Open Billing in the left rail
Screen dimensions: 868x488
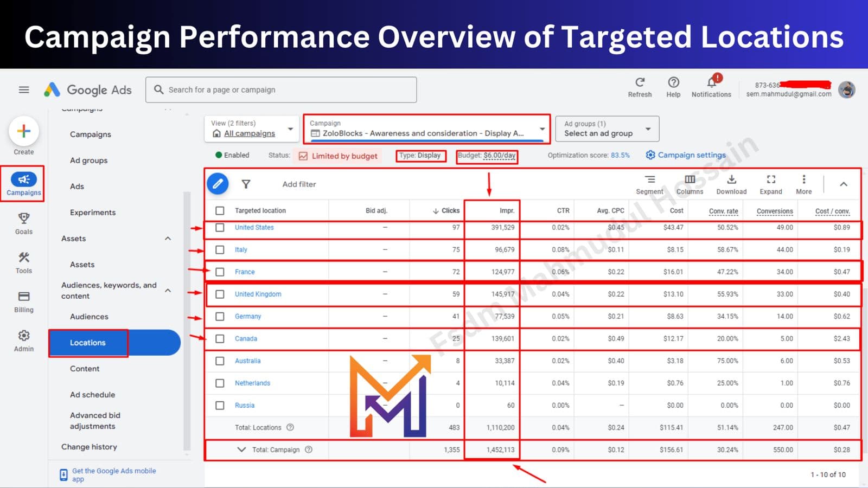point(24,302)
